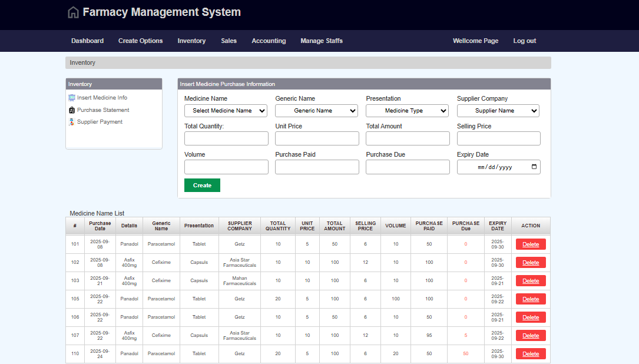
Task: Open the Supplier Name dropdown
Action: tap(498, 111)
